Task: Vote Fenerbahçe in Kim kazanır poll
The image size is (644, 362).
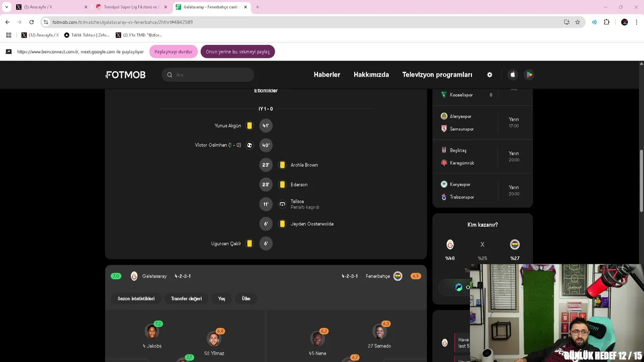Action: tap(515, 245)
